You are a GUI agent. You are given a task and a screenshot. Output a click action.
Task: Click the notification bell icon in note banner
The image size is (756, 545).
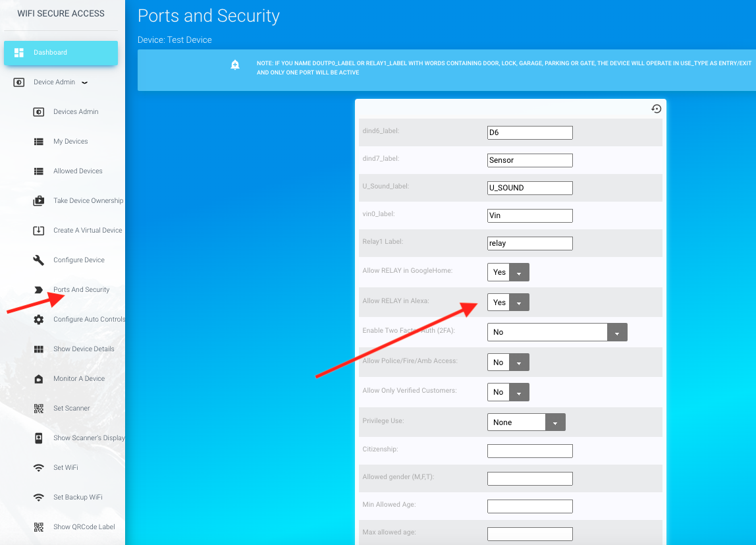click(x=235, y=65)
